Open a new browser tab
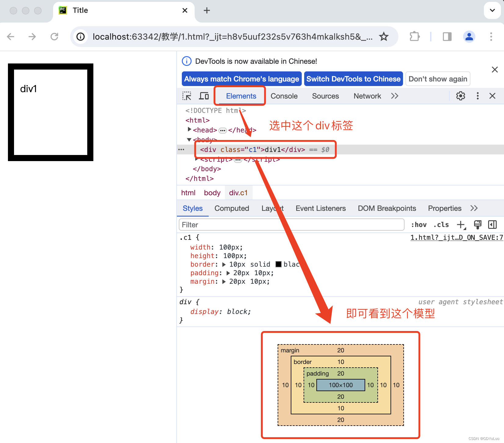Screen dimensions: 504x443 [x=207, y=10]
